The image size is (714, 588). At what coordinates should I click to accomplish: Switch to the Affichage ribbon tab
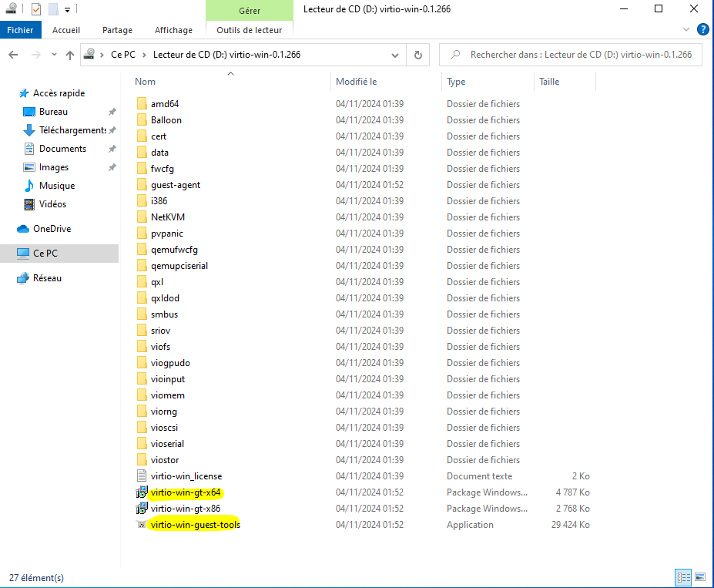(x=173, y=30)
